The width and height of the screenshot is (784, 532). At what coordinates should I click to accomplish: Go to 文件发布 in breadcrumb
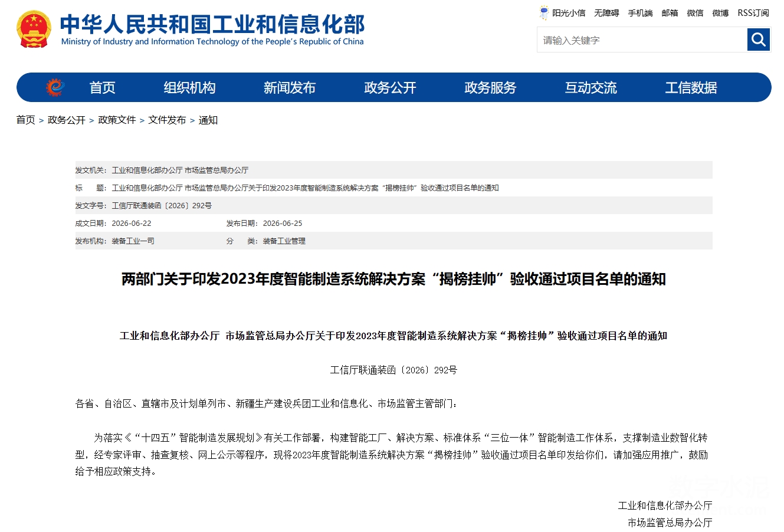pyautogui.click(x=167, y=120)
